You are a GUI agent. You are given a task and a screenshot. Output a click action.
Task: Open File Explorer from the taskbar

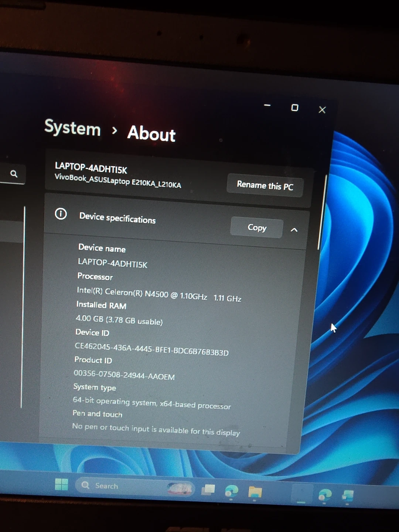255,492
